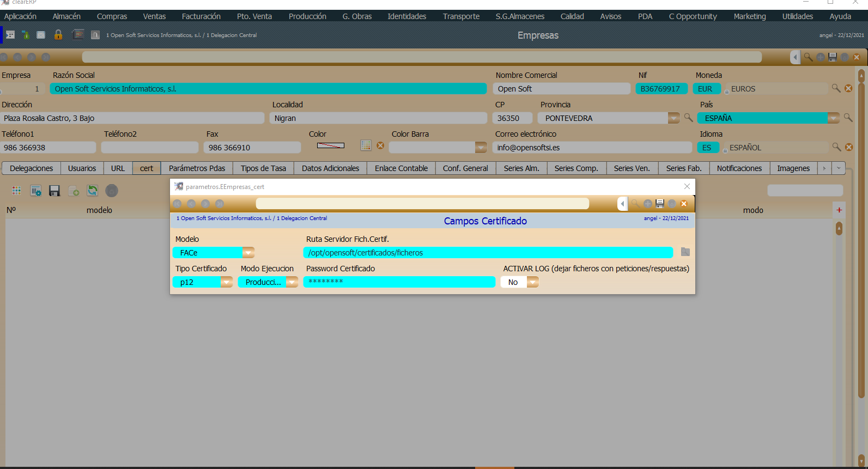Expand the Modelo FACe dropdown
Screen dimensions: 868x469
coord(248,253)
